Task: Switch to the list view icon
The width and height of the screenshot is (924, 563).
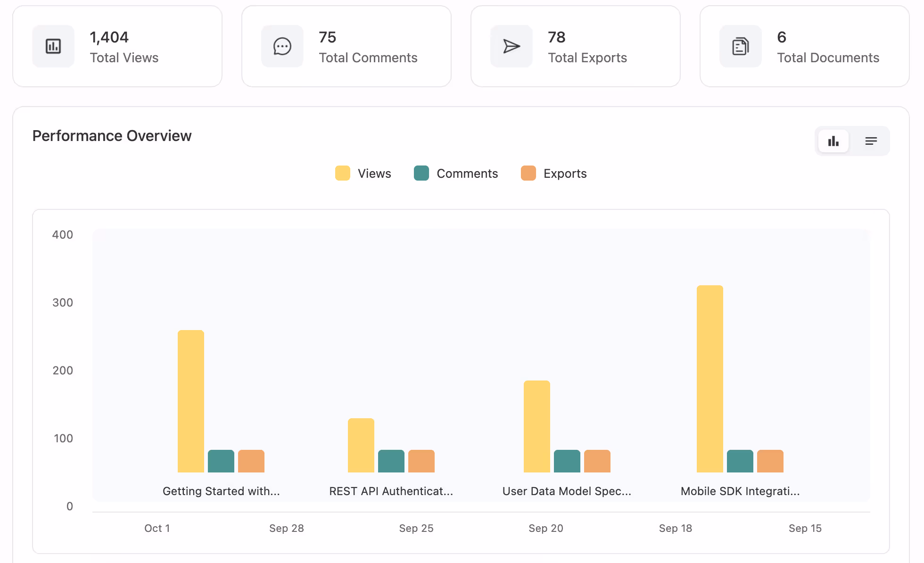Action: tap(870, 141)
